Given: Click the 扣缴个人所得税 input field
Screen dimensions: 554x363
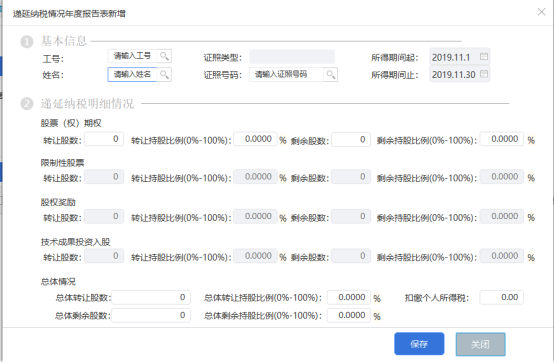Looking at the screenshot, I should 502,297.
